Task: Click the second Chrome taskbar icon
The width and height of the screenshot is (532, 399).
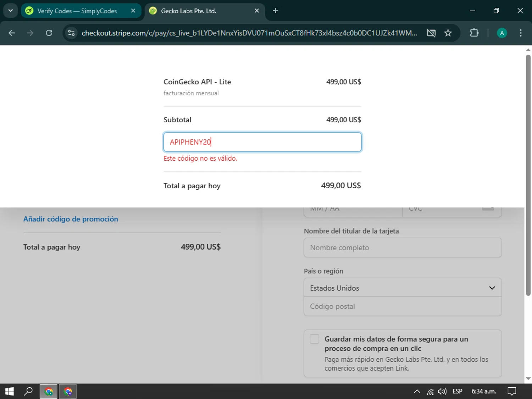Action: pos(68,391)
